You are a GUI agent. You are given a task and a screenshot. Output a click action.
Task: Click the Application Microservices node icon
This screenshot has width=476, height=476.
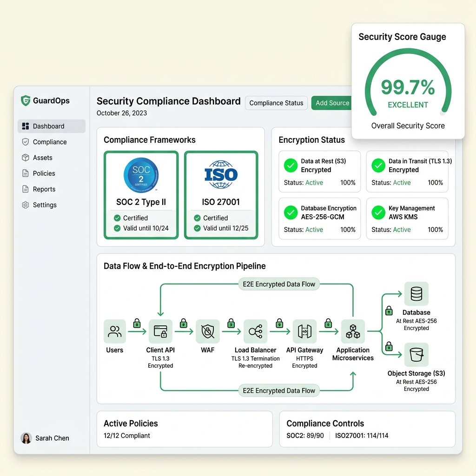(353, 331)
